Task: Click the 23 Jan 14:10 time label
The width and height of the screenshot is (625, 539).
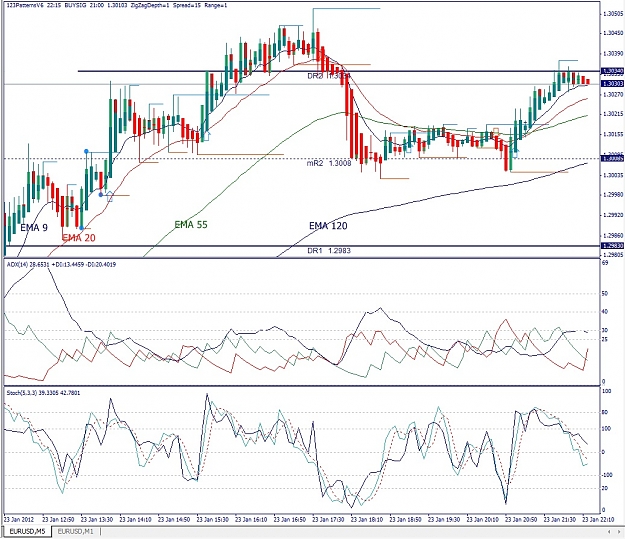Action: (x=136, y=520)
